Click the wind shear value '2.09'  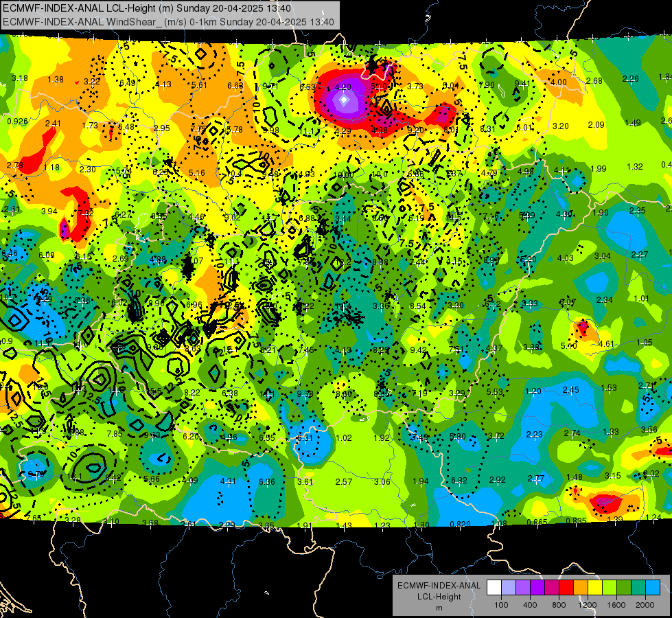(x=596, y=125)
